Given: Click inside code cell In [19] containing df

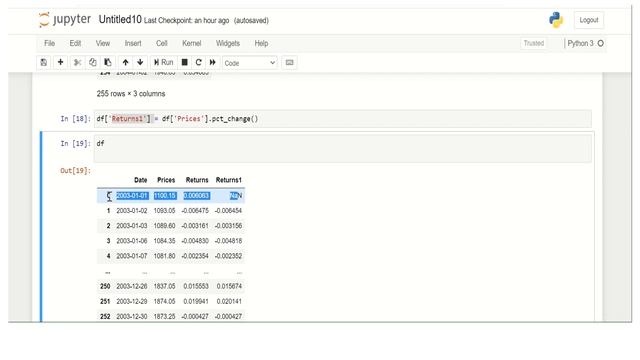Looking at the screenshot, I should coord(342,149).
